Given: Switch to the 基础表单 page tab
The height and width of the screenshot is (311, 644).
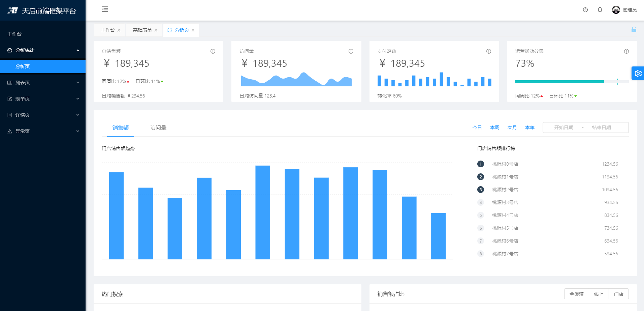Looking at the screenshot, I should click(142, 30).
